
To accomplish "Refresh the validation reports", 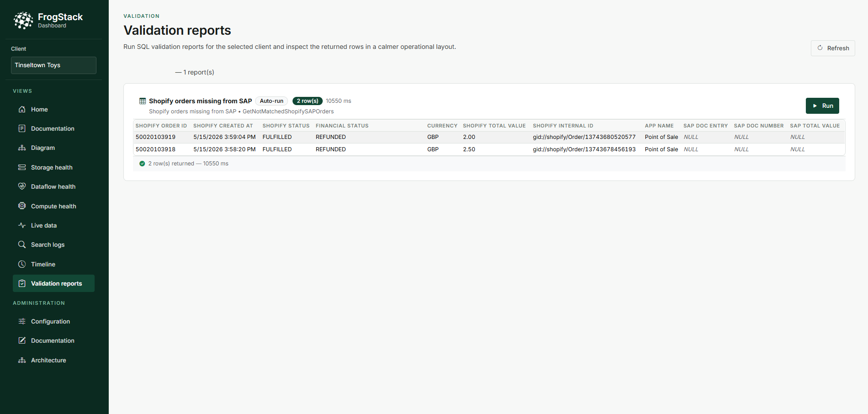I will pos(833,48).
